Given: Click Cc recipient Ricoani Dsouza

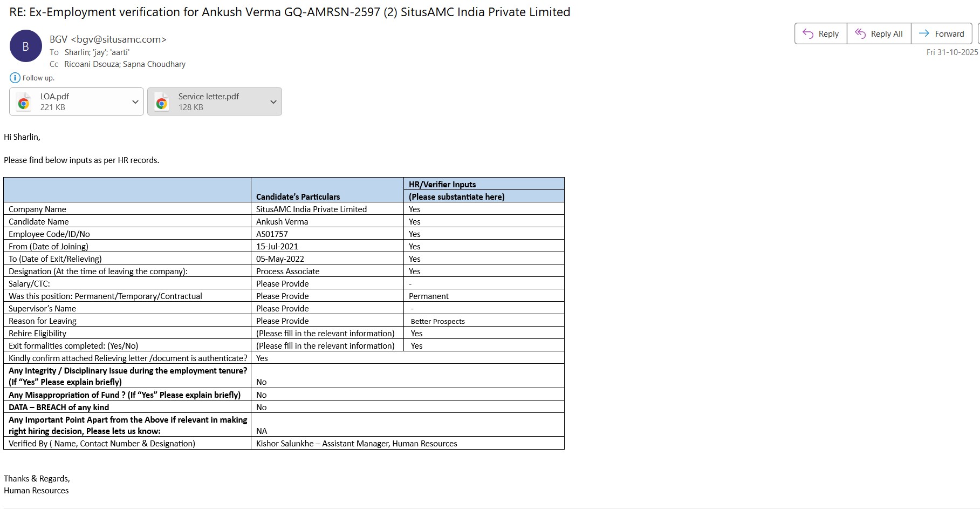Looking at the screenshot, I should click(x=91, y=64).
